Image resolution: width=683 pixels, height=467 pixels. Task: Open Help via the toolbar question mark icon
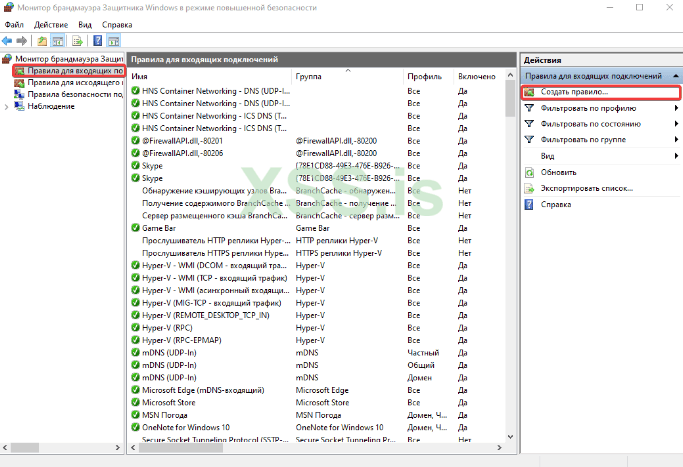click(98, 41)
